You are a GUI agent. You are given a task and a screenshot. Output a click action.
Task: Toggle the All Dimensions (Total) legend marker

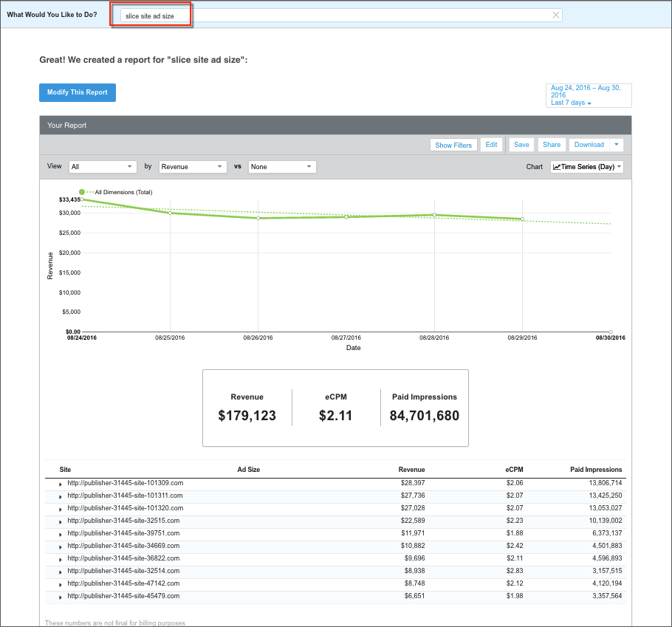[x=82, y=192]
